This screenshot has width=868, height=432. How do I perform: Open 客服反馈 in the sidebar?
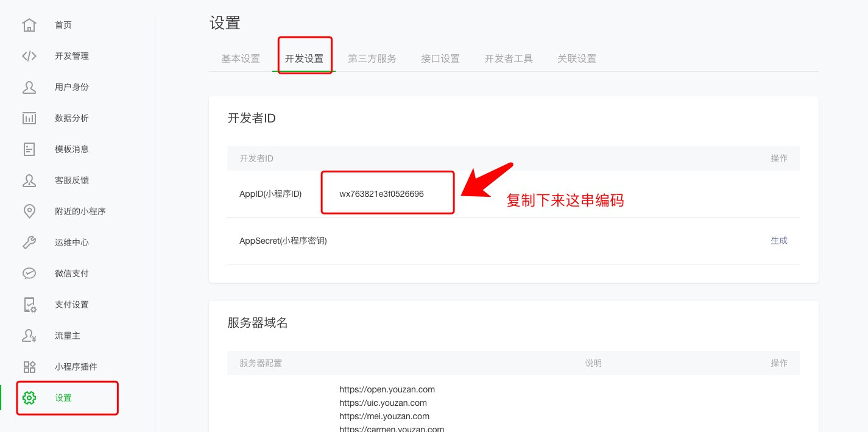(x=72, y=180)
